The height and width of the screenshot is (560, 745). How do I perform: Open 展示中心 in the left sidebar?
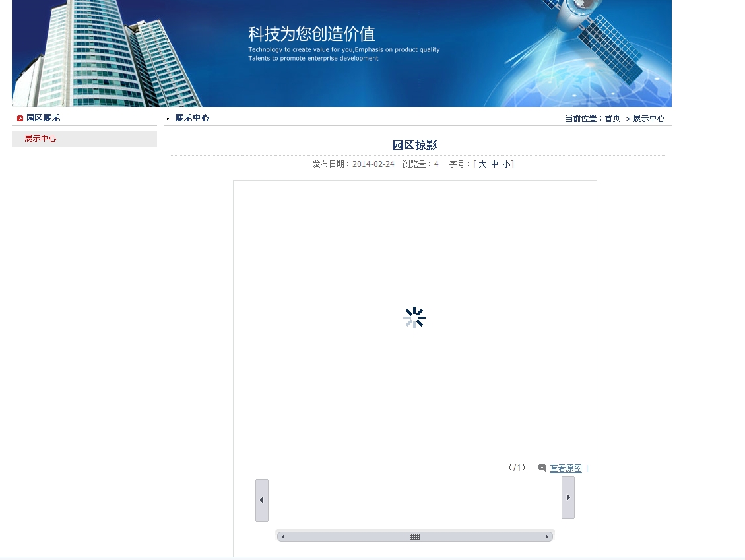pyautogui.click(x=41, y=139)
